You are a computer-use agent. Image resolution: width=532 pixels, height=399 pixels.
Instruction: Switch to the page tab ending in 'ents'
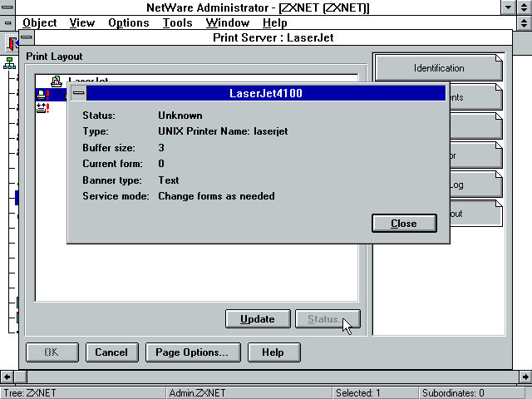[476, 97]
